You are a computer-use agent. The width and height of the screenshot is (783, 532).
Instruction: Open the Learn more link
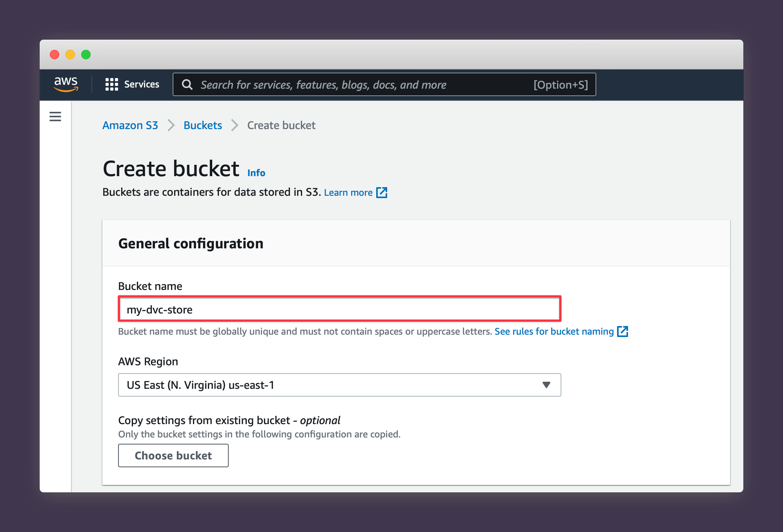348,193
